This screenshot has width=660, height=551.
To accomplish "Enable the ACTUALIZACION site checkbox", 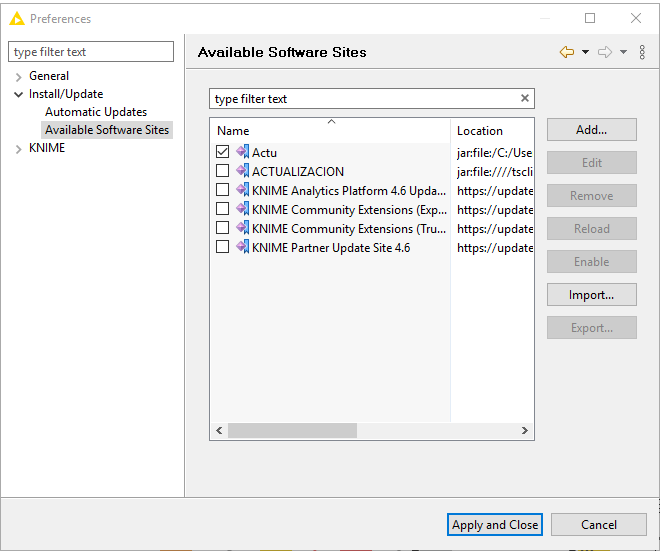I will pos(222,170).
